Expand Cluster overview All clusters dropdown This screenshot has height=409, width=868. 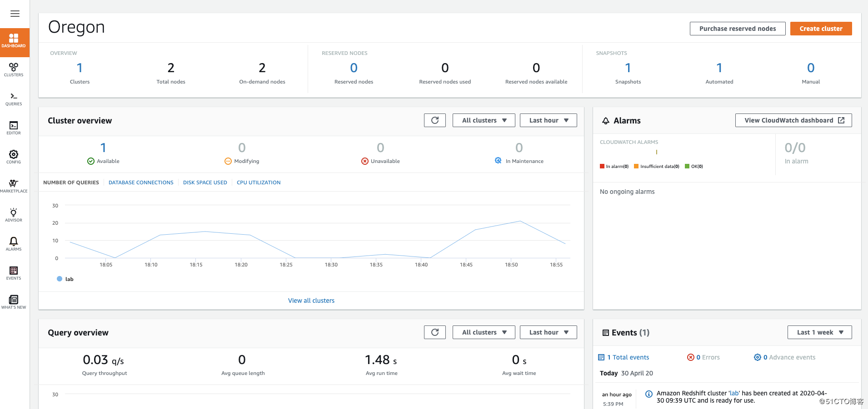pos(484,120)
